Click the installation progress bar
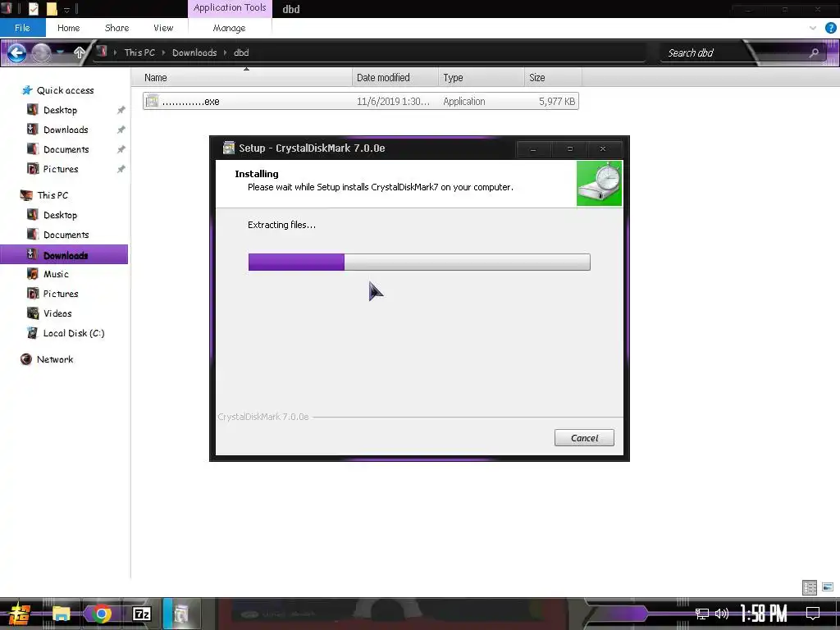The height and width of the screenshot is (630, 840). click(419, 262)
